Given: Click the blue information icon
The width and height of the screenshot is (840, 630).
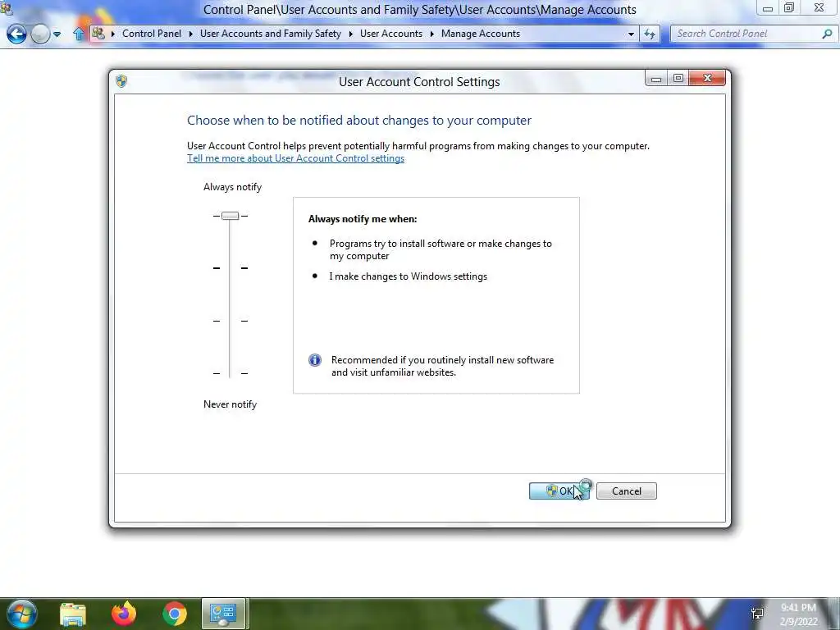Looking at the screenshot, I should click(315, 360).
